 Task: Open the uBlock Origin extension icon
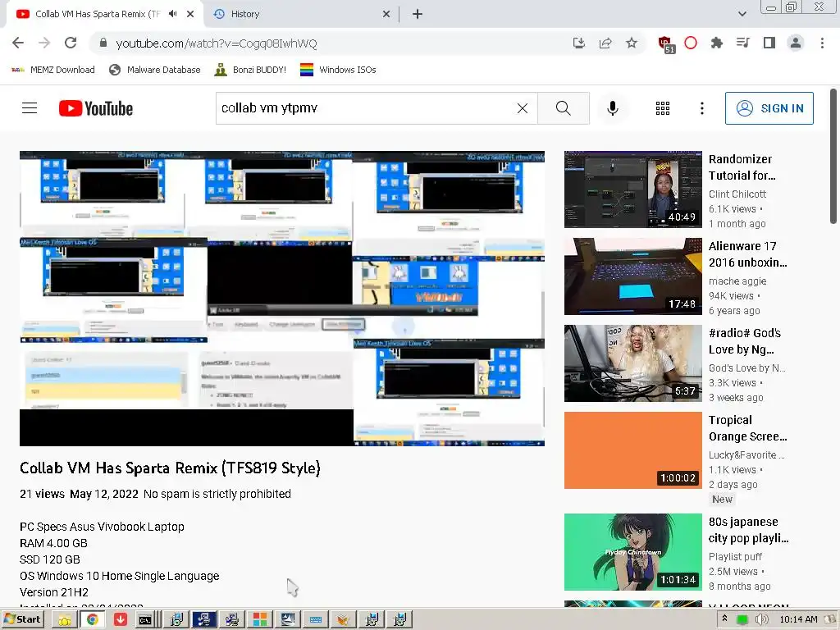(665, 43)
